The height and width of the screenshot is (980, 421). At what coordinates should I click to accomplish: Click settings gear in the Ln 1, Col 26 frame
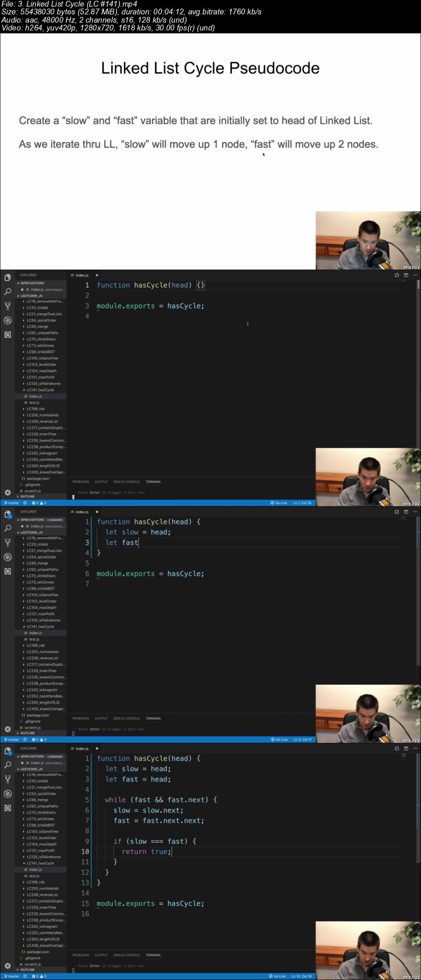coord(7,492)
